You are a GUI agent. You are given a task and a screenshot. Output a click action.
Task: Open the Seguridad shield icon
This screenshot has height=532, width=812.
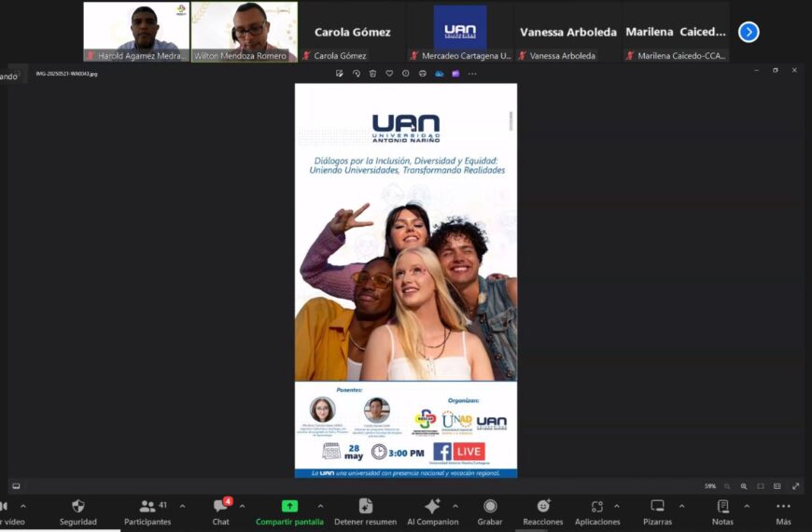tap(78, 507)
